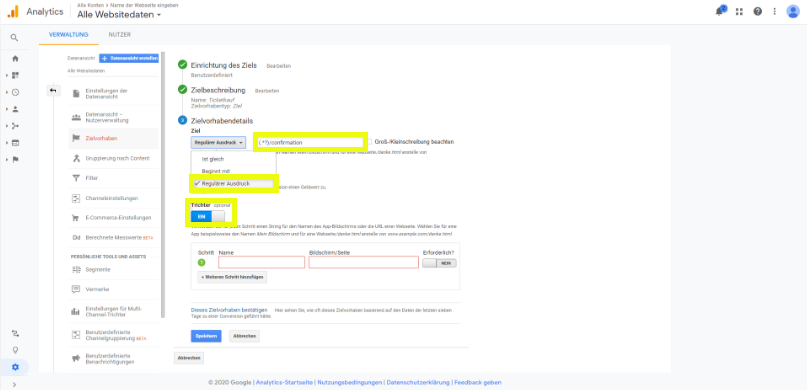Open the help question mark icon
Screen dimensions: 807x390
758,11
